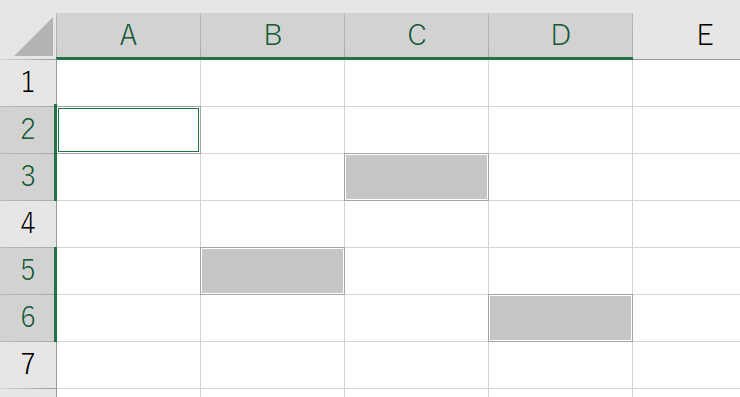Screen dimensions: 740x397
Task: Select column A header
Action: pyautogui.click(x=128, y=35)
